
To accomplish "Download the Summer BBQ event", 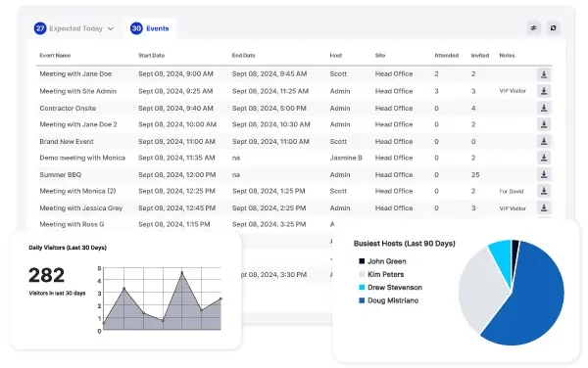I will (544, 174).
